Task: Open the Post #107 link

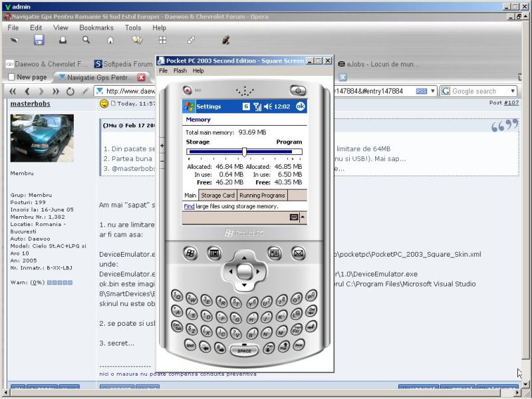Action: (x=511, y=102)
